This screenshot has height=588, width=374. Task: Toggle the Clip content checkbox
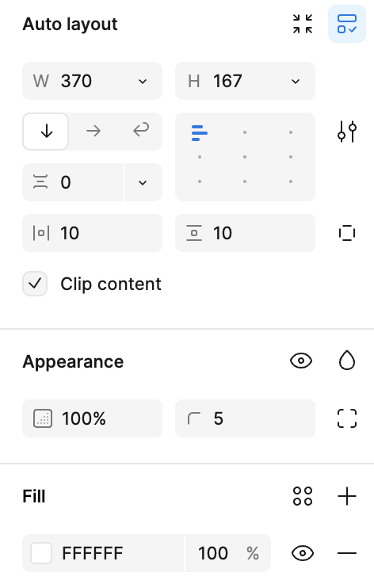tap(35, 284)
